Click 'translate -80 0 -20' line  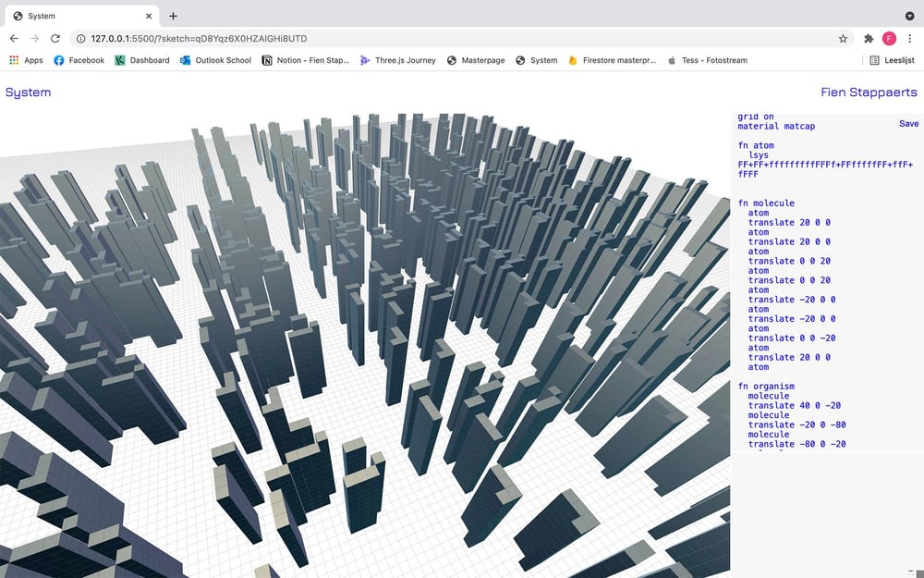coord(797,444)
